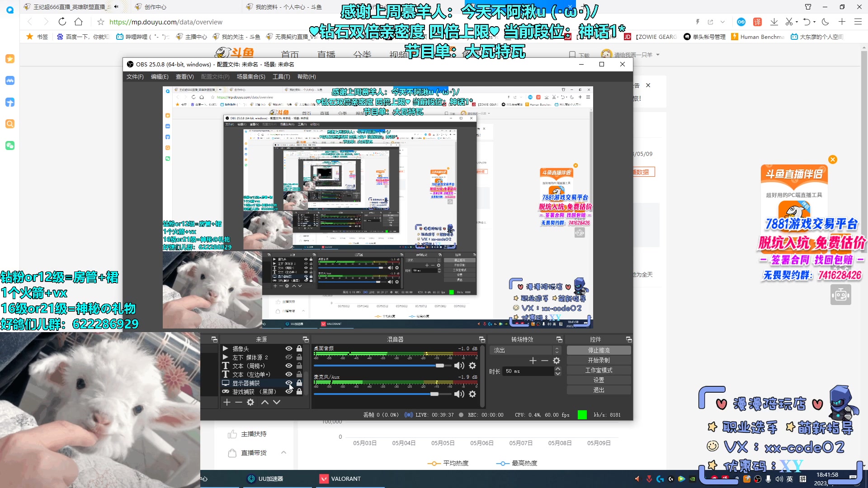Viewport: 868px width, 488px height.
Task: Click 停止推流 to stop streaming
Action: tap(599, 350)
